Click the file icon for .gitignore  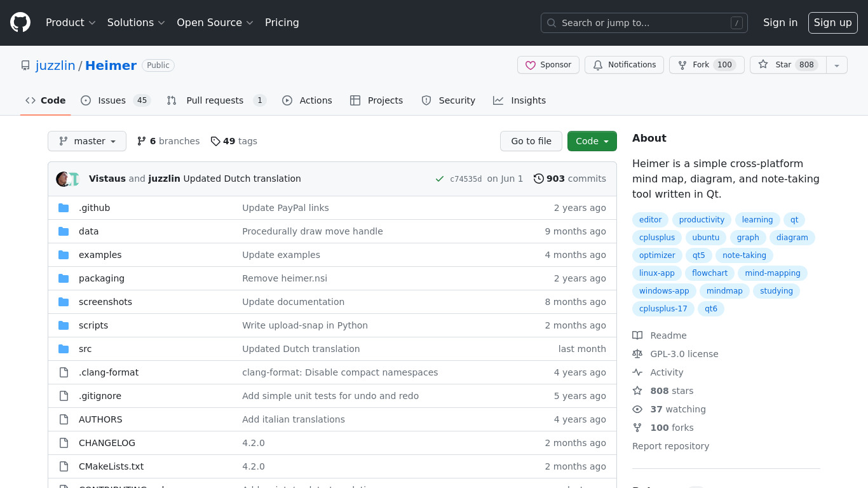pyautogui.click(x=64, y=396)
